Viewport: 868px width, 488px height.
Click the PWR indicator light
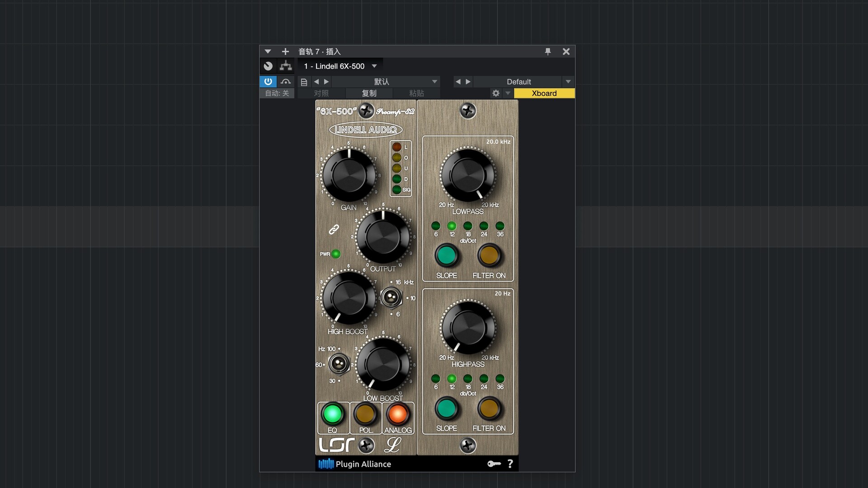click(x=336, y=254)
